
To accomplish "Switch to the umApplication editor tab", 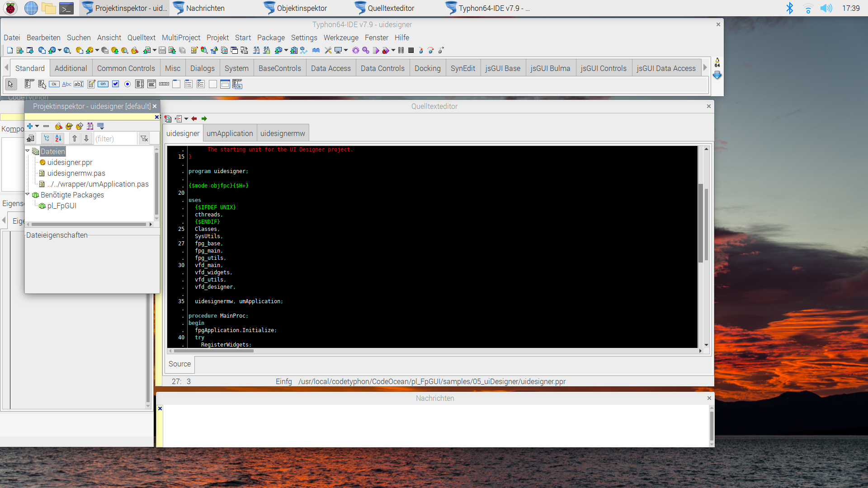I will [230, 133].
